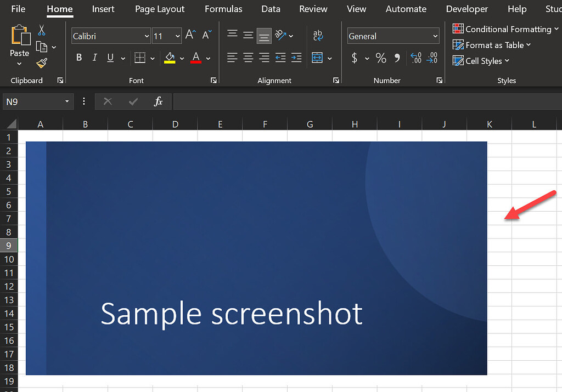Switch to the Formulas tab
The height and width of the screenshot is (392, 562).
point(224,9)
